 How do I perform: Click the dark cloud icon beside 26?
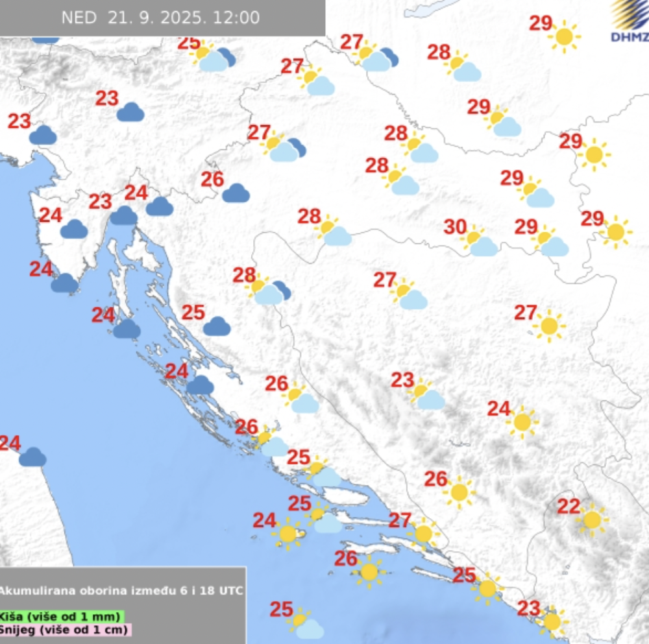coord(236,193)
